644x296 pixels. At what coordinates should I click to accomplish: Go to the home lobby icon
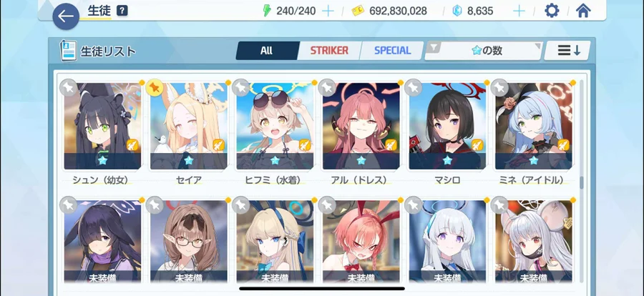coord(583,11)
